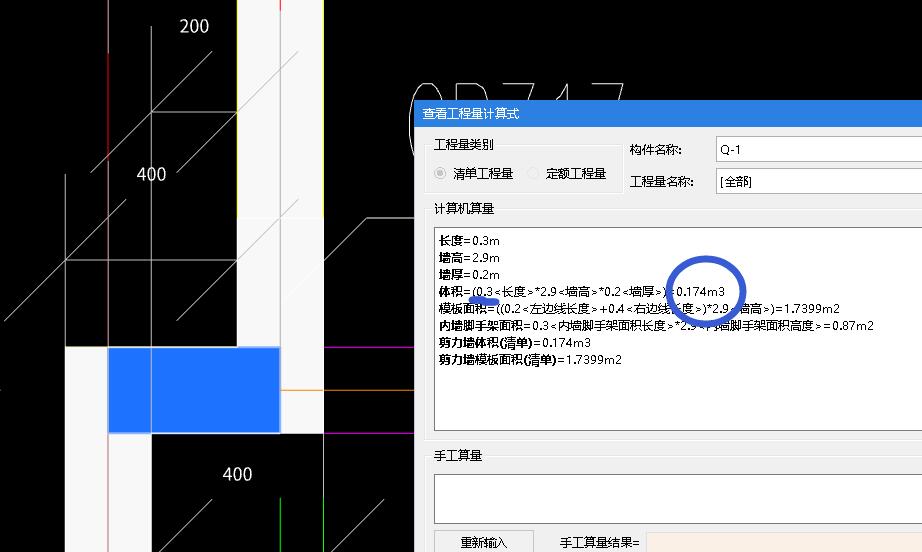Click the 剪力墙体积(清单)=0.174m3 line
This screenshot has height=552, width=922.
click(515, 343)
